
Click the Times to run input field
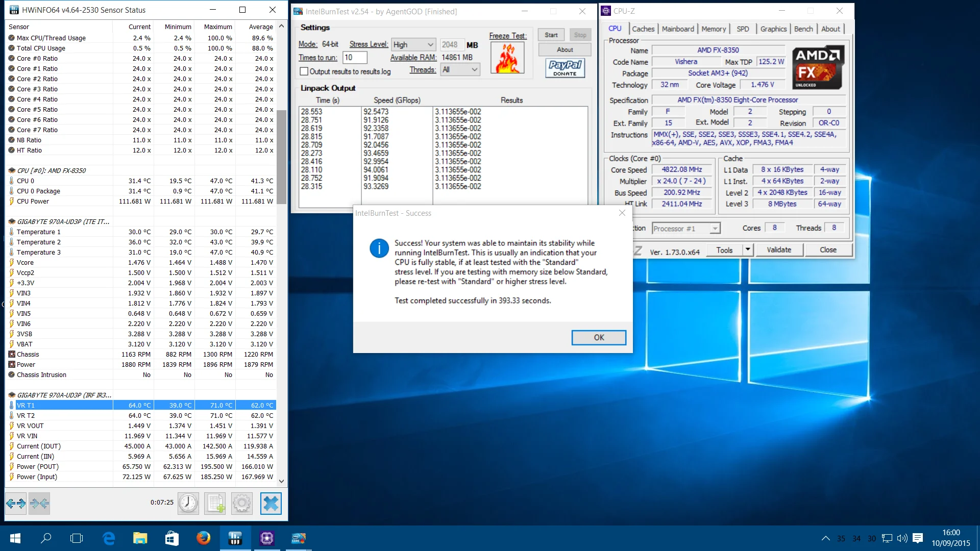[x=355, y=58]
